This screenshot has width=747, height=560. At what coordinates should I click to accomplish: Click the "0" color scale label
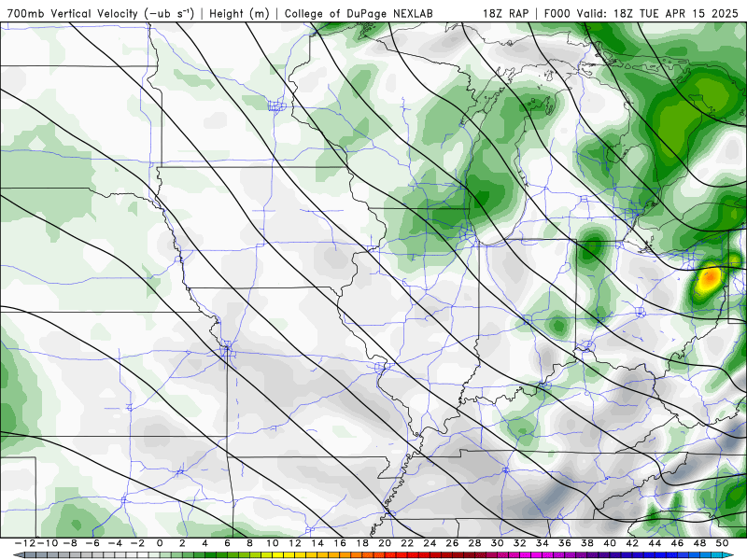click(160, 543)
